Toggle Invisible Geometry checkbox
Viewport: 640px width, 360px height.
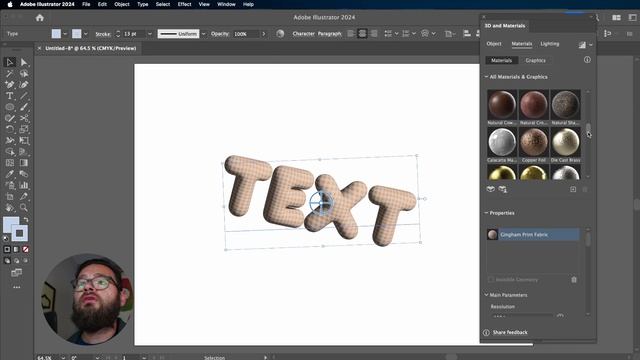(491, 280)
